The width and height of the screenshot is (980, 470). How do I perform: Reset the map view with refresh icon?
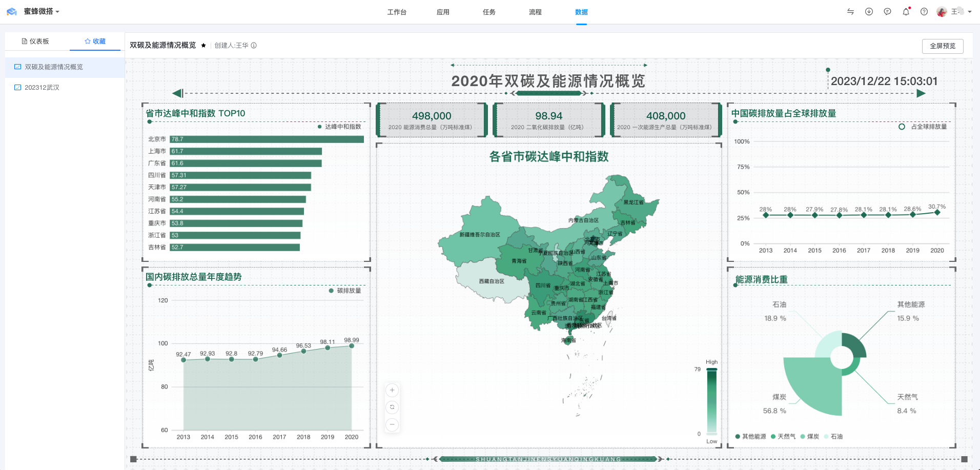coord(392,407)
